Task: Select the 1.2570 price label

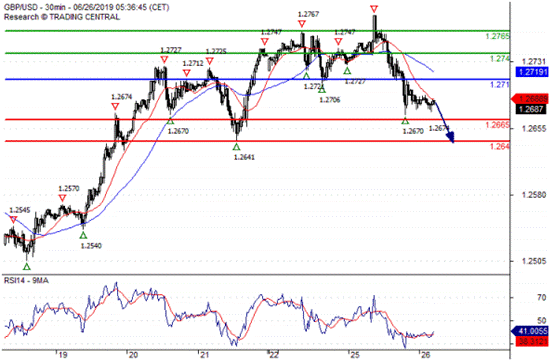Action: pos(69,189)
